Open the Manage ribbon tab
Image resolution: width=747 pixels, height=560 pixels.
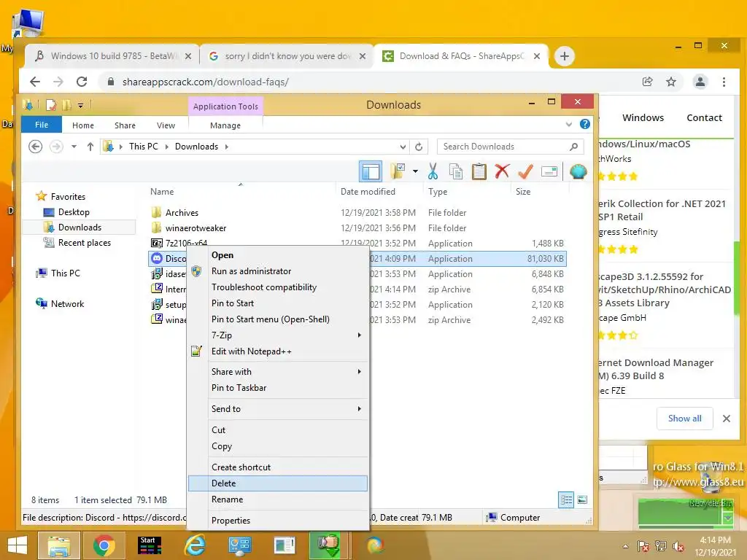[225, 125]
